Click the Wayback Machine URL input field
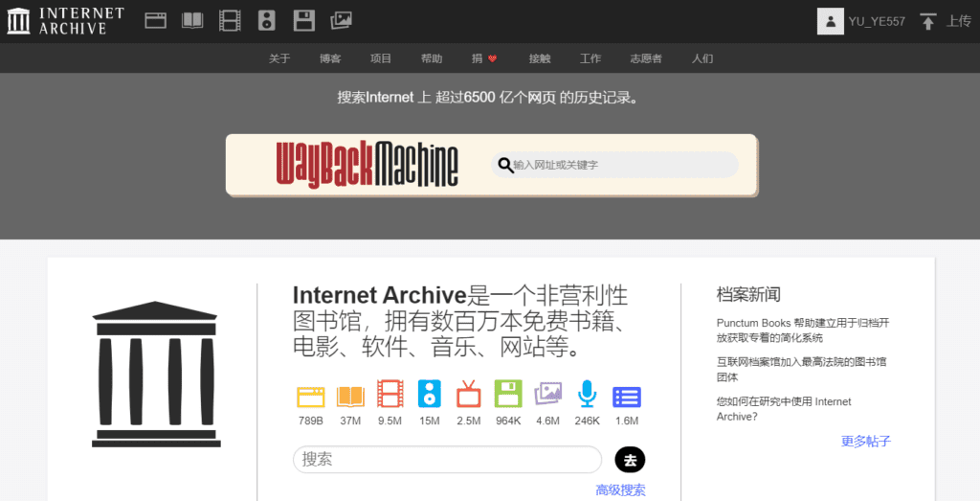 (x=622, y=165)
